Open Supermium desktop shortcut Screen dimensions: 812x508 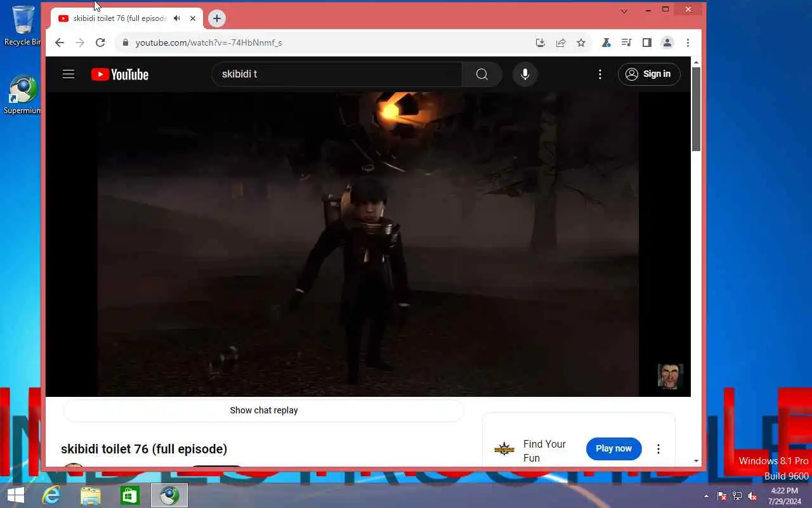[23, 95]
